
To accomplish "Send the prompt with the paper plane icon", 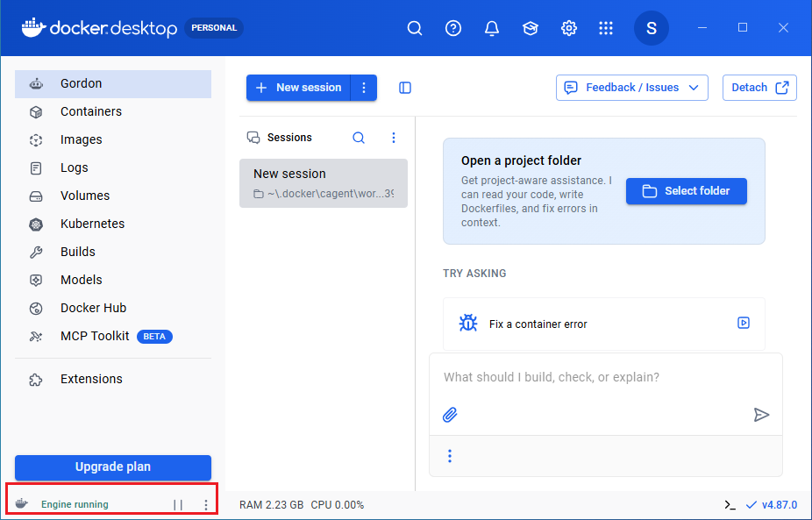I will pos(761,415).
